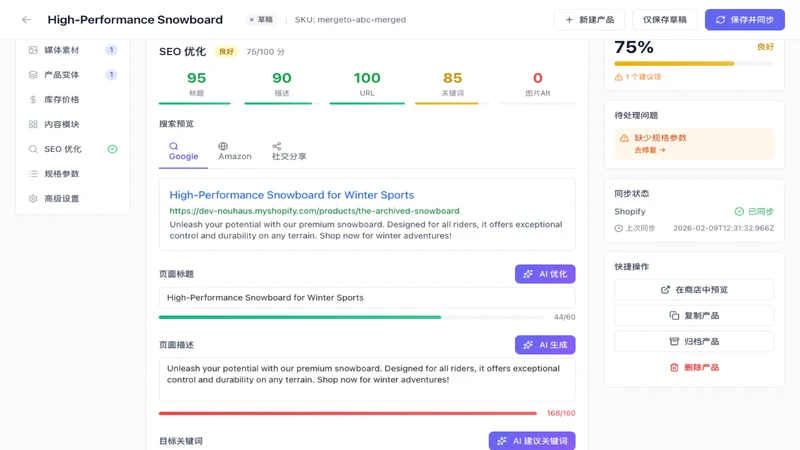Click the SEO 优化 magnifier icon

coord(33,149)
